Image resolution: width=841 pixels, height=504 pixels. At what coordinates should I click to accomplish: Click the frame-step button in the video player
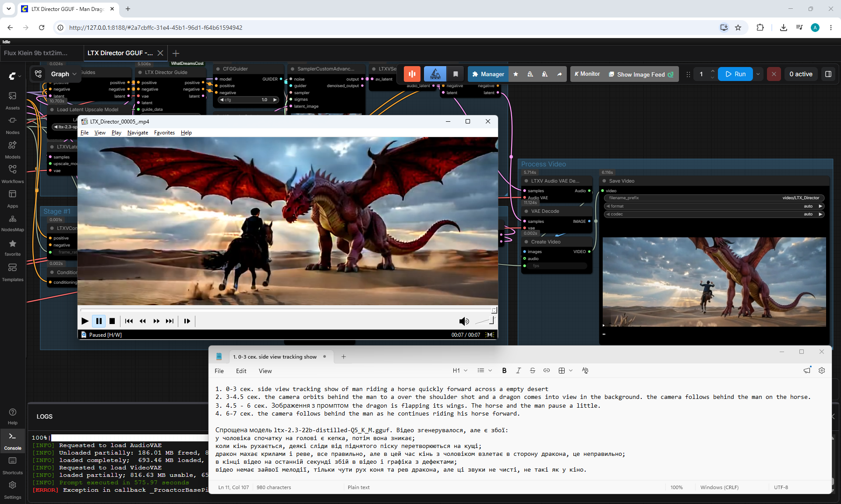pos(187,321)
